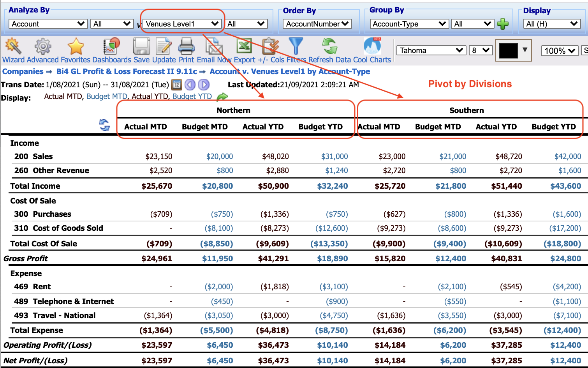Expand the color picker arrow
The height and width of the screenshot is (368, 588).
[525, 50]
